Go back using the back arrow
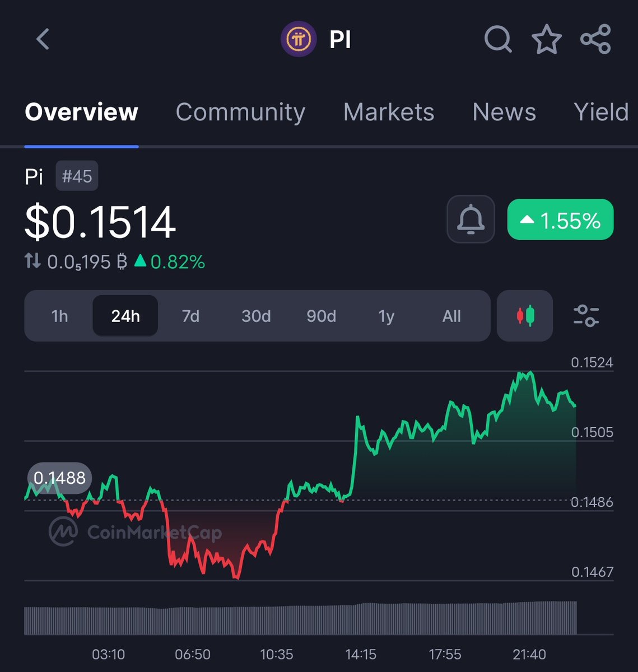This screenshot has height=672, width=638. click(x=43, y=40)
